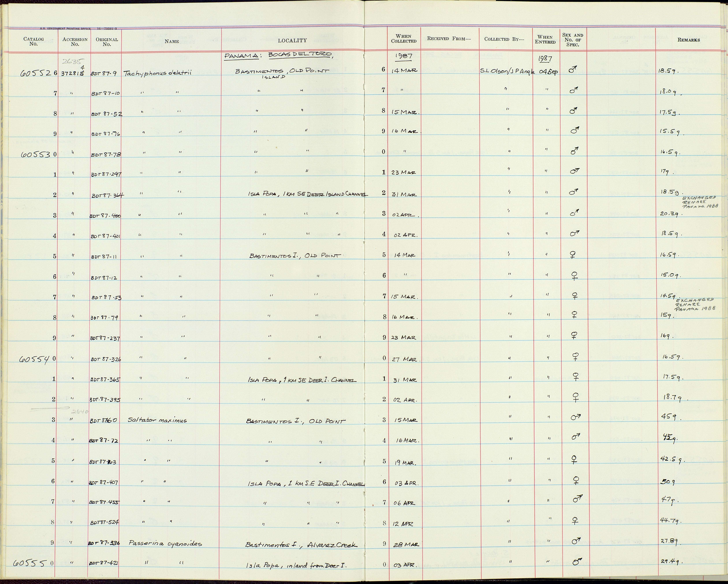Click 'Exchanged RENARE Panama 1988' note near 20.3g

click(x=700, y=202)
